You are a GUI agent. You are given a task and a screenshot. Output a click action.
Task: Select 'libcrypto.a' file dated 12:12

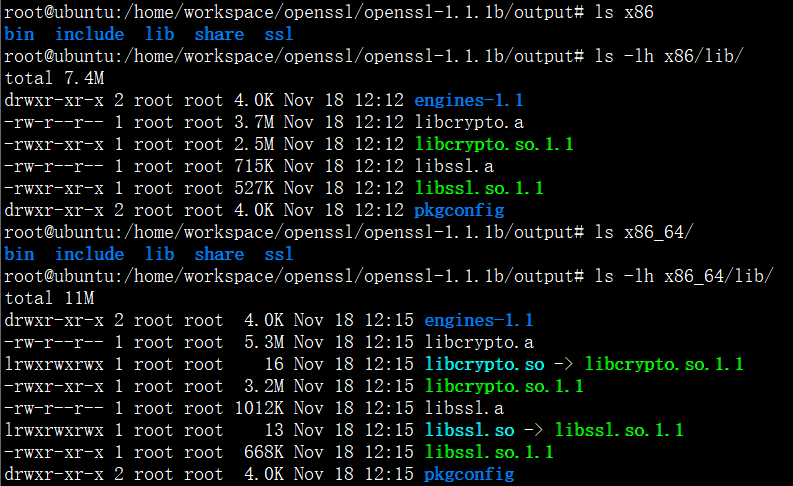(469, 122)
